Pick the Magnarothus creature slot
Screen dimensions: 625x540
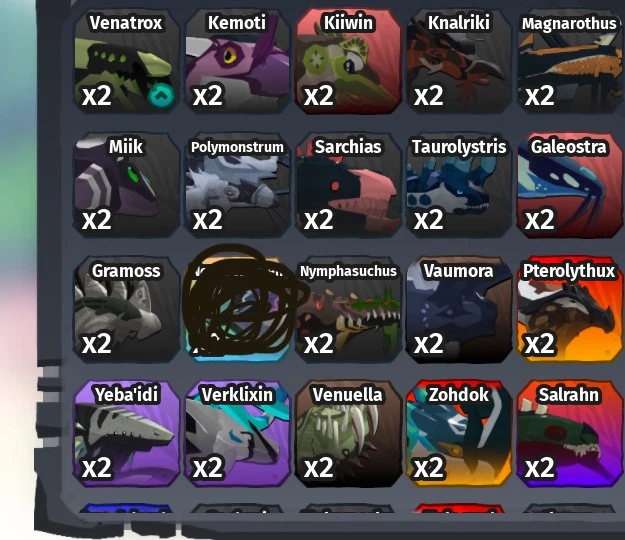(571, 62)
